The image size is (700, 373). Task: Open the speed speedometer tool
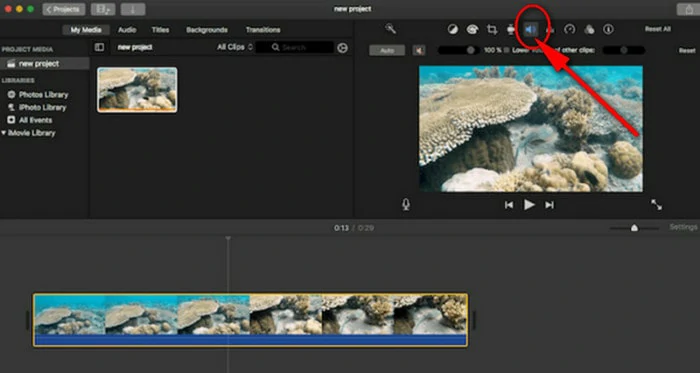pos(569,29)
